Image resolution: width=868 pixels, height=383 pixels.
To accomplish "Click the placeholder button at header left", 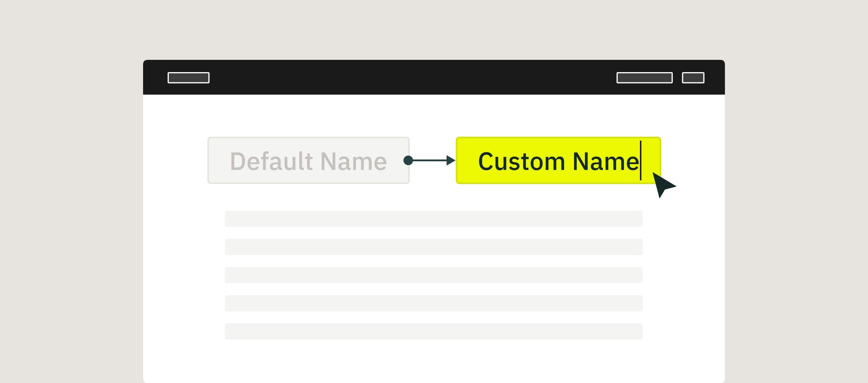I will pyautogui.click(x=188, y=78).
